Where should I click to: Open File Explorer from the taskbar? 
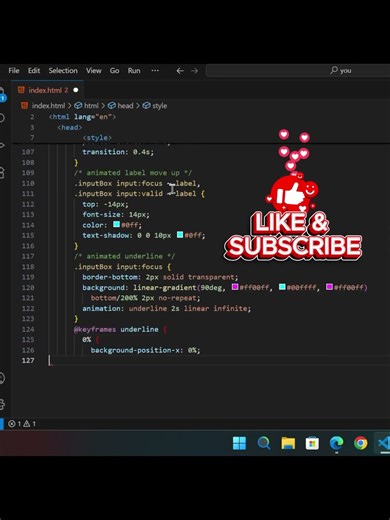tap(288, 443)
